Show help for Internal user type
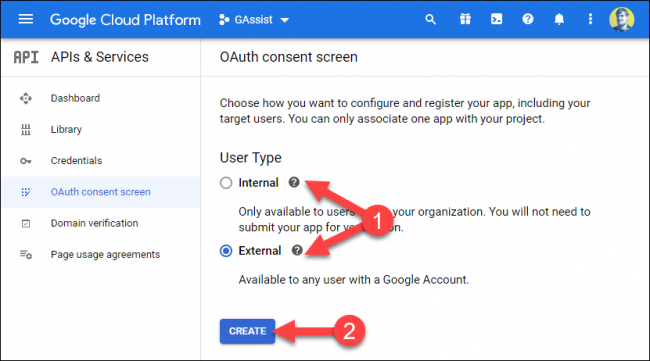This screenshot has height=361, width=650. click(x=294, y=182)
